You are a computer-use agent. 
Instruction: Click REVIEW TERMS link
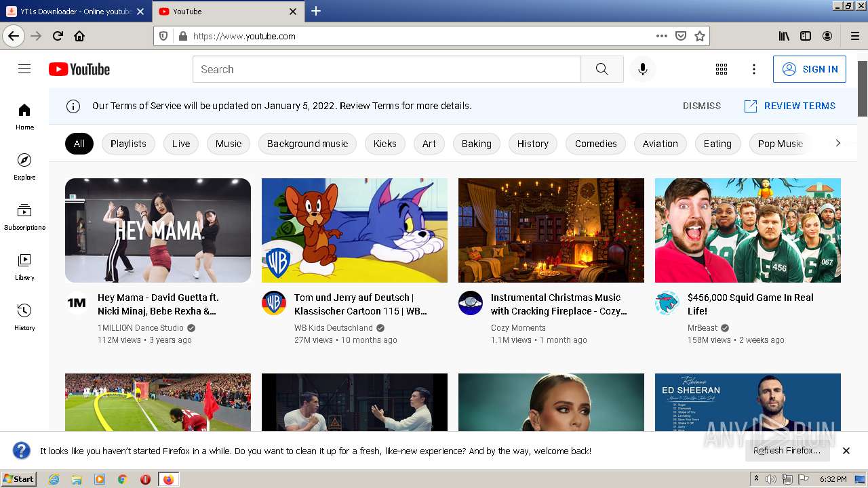(x=790, y=106)
